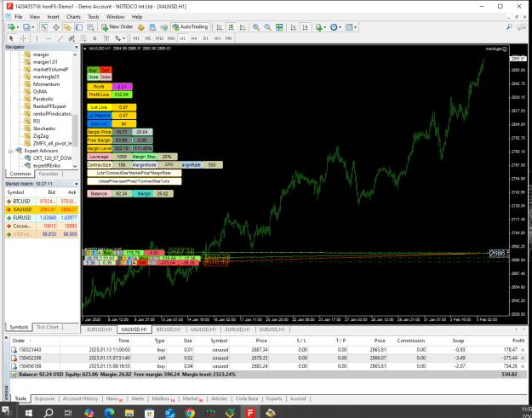The height and width of the screenshot is (418, 532).
Task: Select the Text Label tool
Action: pyautogui.click(x=106, y=38)
